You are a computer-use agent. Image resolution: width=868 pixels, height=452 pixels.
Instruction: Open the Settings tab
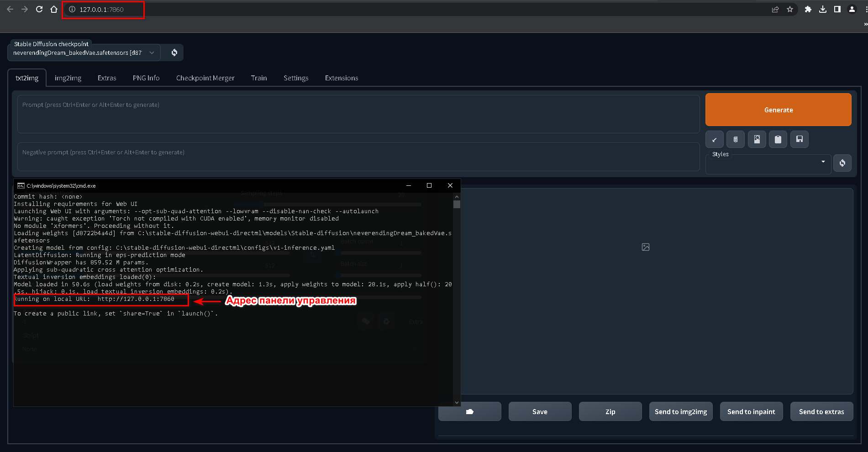click(296, 78)
